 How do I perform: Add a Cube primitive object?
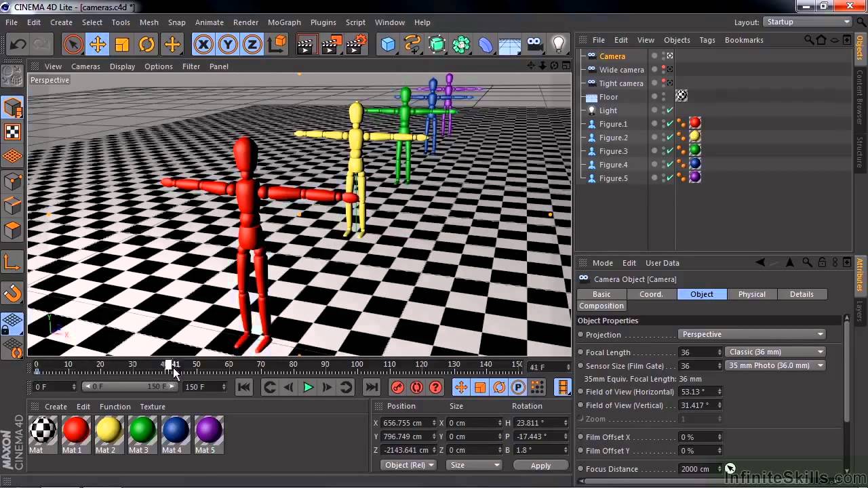pos(388,45)
